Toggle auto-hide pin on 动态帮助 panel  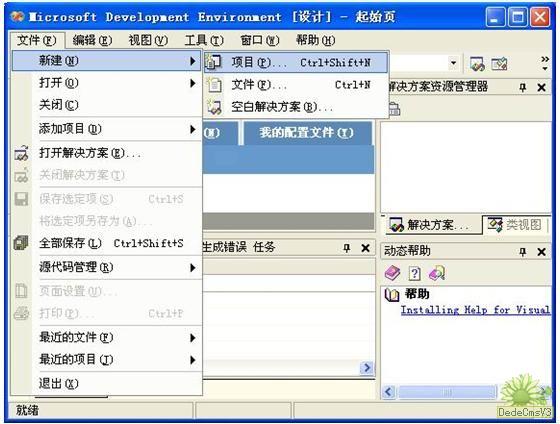(522, 251)
